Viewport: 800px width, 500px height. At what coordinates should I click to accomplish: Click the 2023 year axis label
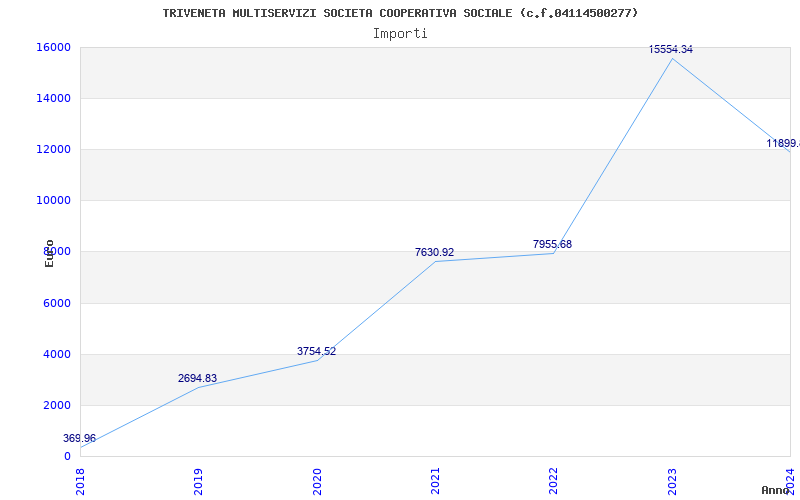(x=672, y=482)
